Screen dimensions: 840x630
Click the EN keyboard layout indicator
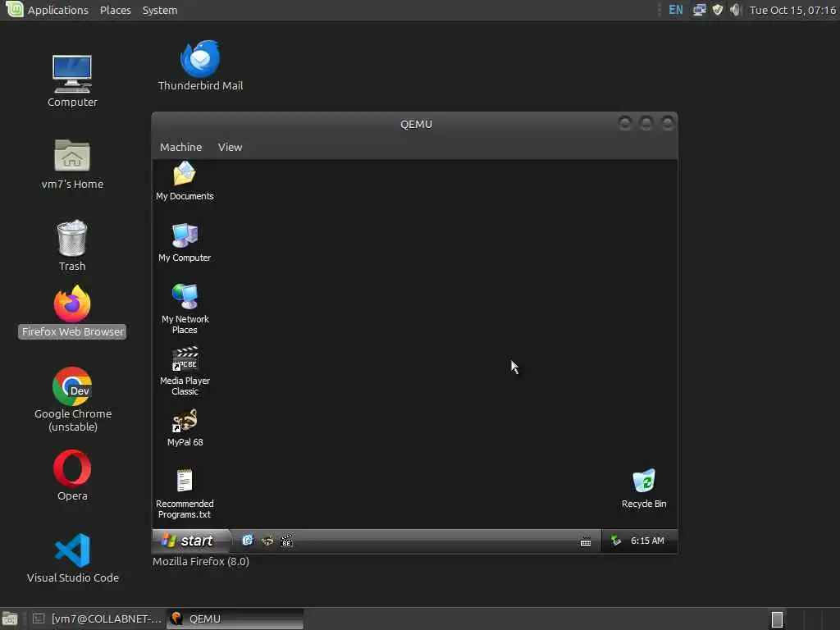point(676,10)
